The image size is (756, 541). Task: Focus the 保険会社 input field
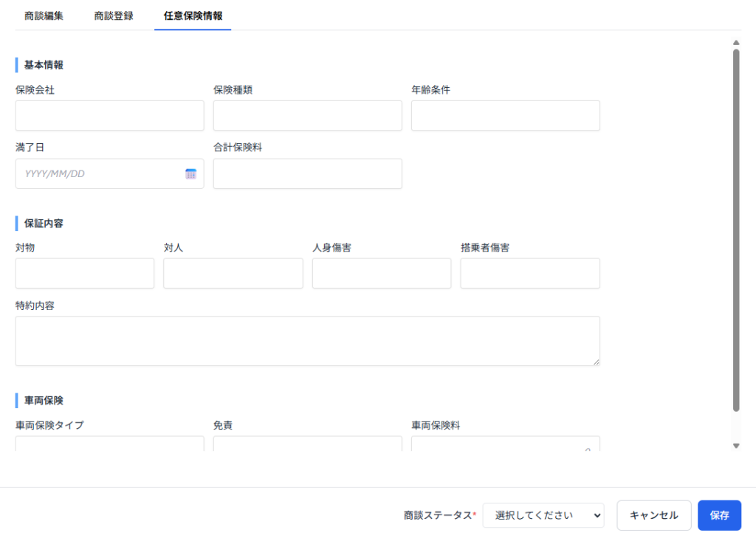[109, 116]
